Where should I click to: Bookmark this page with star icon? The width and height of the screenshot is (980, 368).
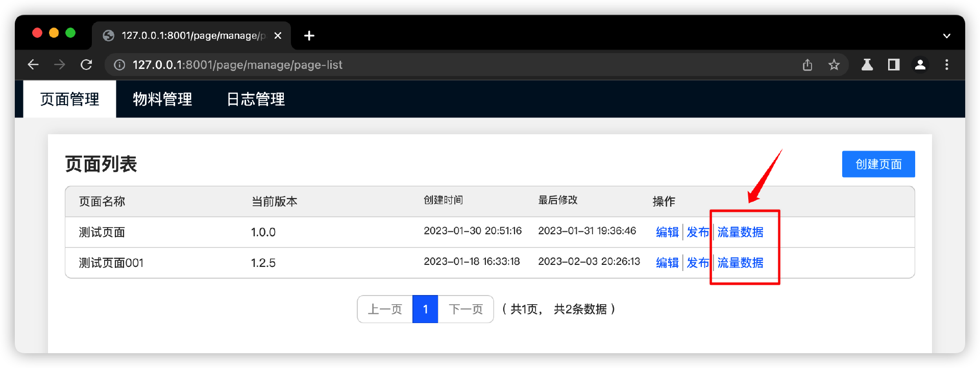pos(834,65)
